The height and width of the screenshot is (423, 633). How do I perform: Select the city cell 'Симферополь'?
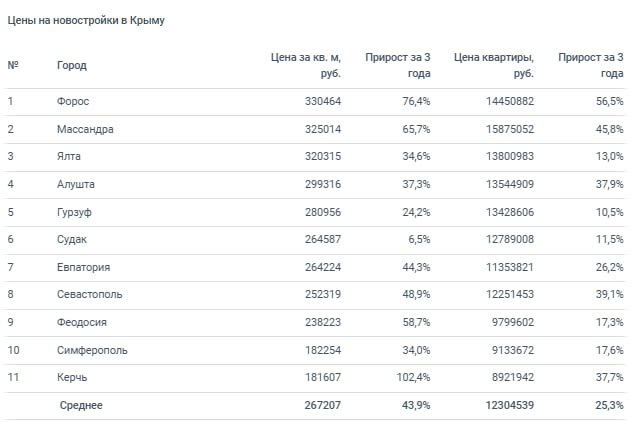pos(92,350)
